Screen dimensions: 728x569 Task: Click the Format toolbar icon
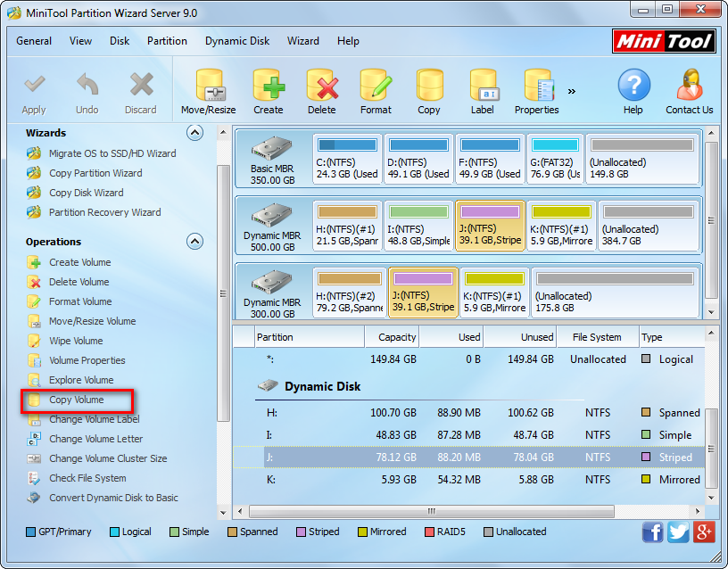coord(376,85)
